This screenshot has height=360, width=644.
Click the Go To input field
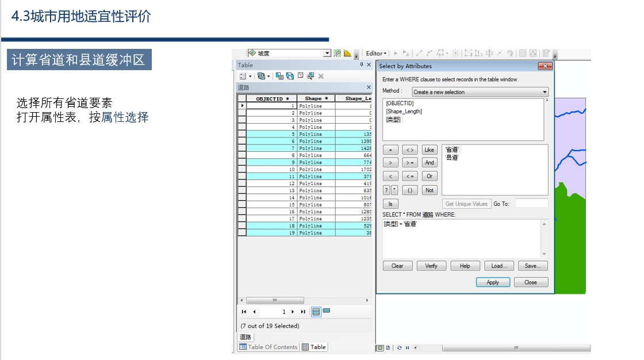pos(531,204)
